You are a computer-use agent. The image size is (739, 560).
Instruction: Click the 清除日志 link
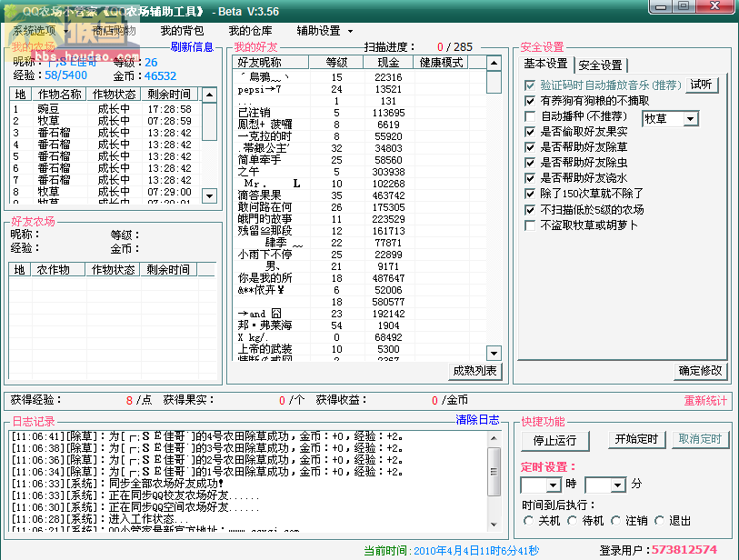(x=477, y=420)
